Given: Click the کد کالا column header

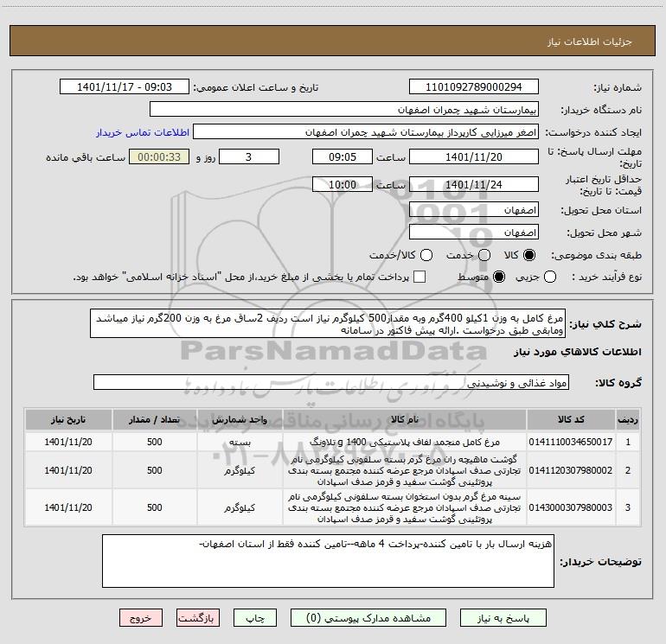Looking at the screenshot, I should pyautogui.click(x=571, y=419).
